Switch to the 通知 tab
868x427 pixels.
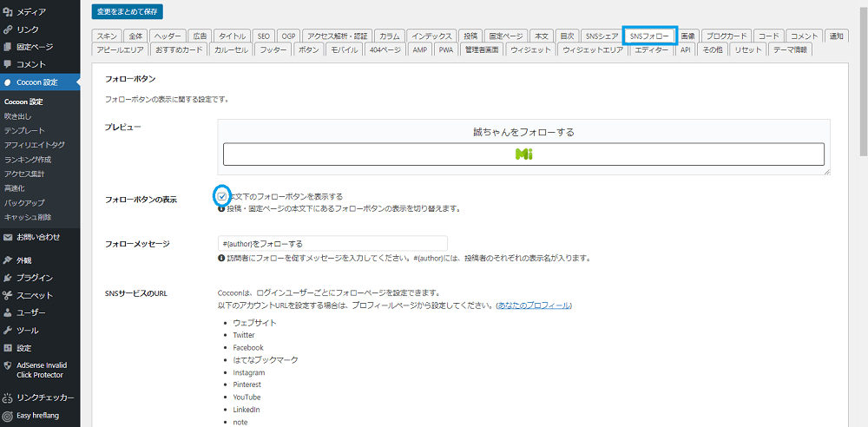(836, 36)
